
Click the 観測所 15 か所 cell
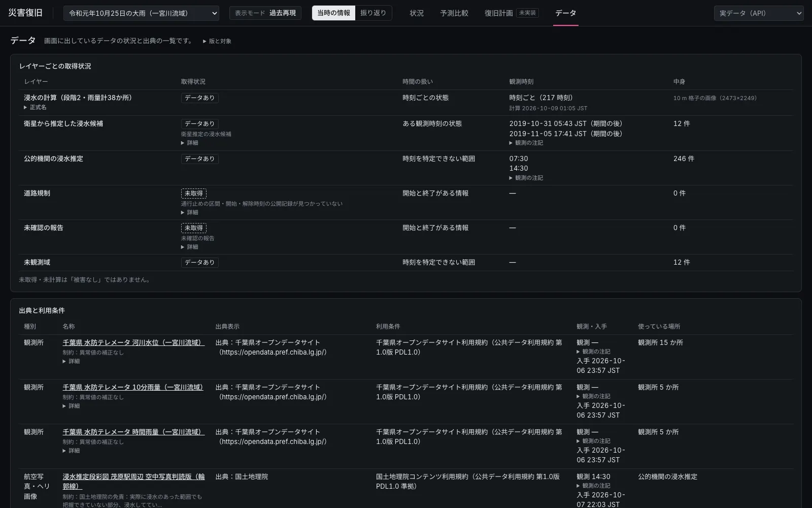point(660,343)
